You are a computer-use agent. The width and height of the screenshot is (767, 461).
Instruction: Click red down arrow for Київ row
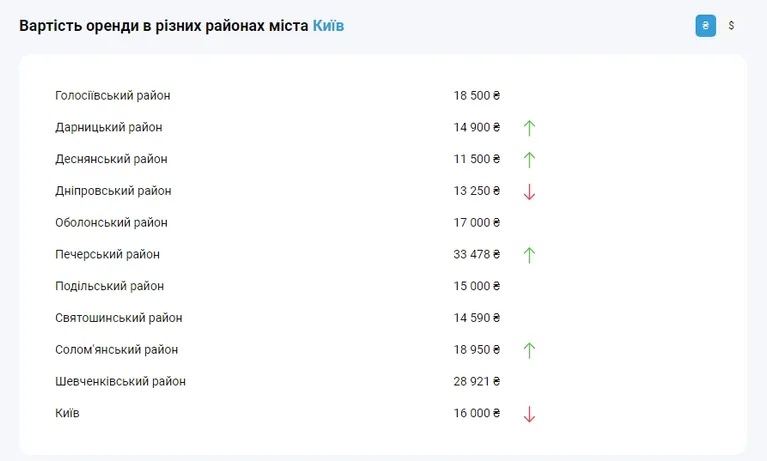529,413
